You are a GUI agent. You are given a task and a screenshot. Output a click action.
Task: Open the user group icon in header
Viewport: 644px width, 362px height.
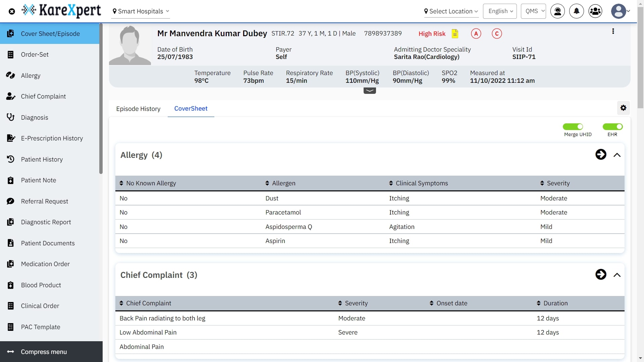point(595,11)
